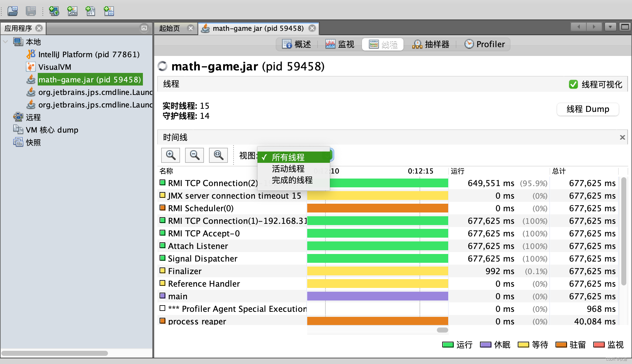Switch to the 起始页 tab
Image resolution: width=632 pixels, height=364 pixels.
click(170, 28)
